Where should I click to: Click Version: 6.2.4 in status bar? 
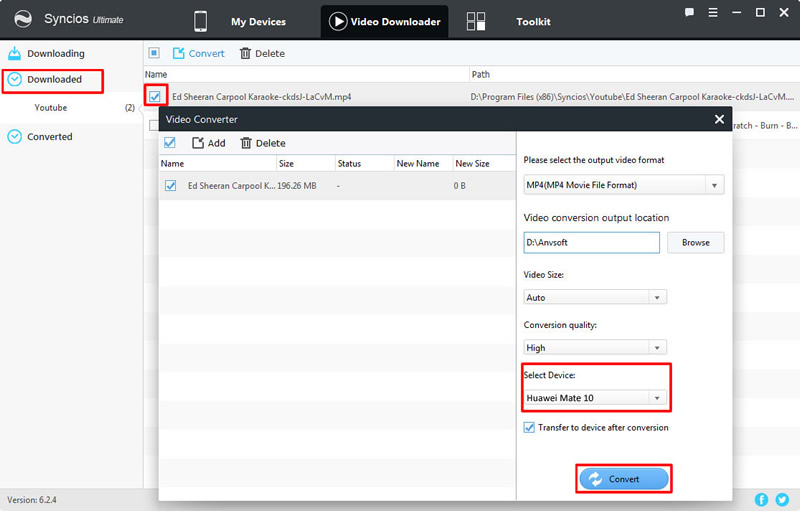pos(32,500)
